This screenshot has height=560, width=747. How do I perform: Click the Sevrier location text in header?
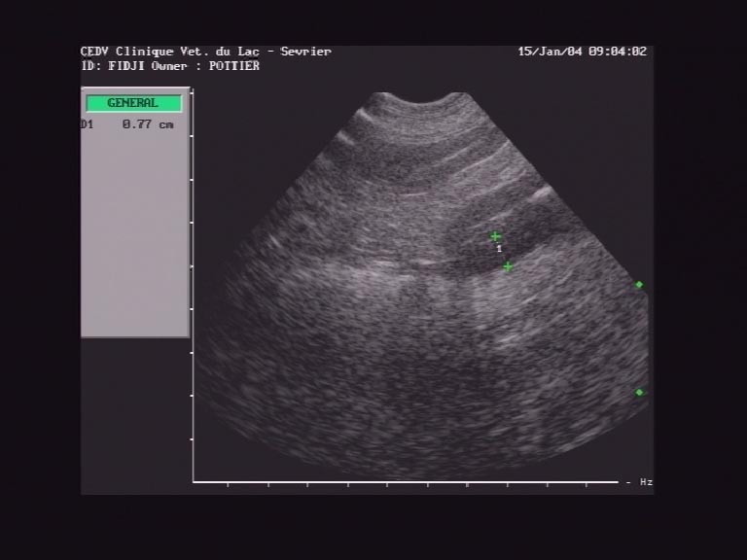click(x=305, y=52)
